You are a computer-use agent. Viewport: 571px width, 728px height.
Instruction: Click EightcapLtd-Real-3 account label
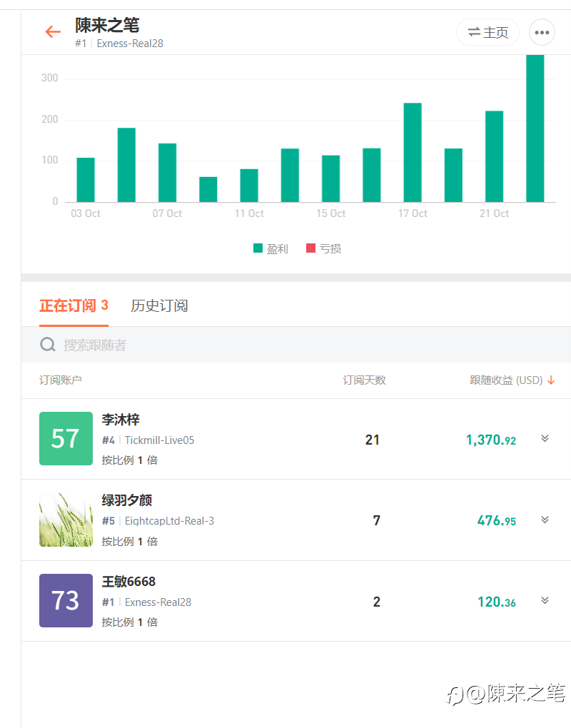[x=169, y=521]
